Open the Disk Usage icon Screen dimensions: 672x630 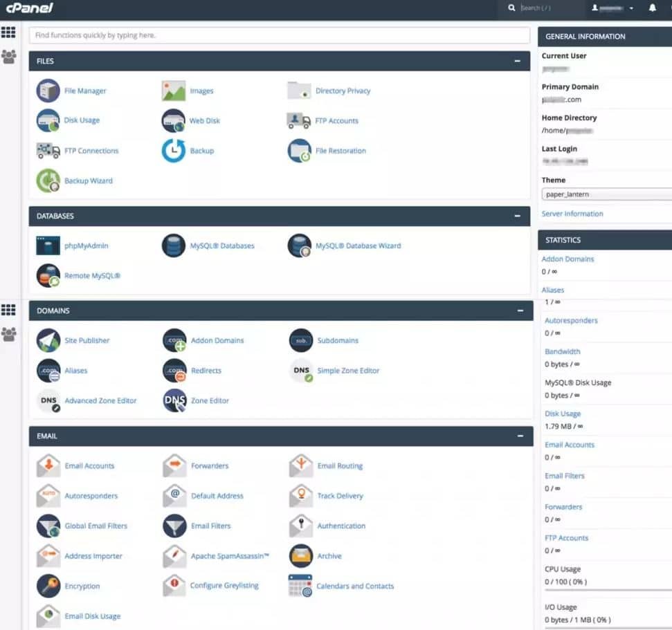coord(48,120)
